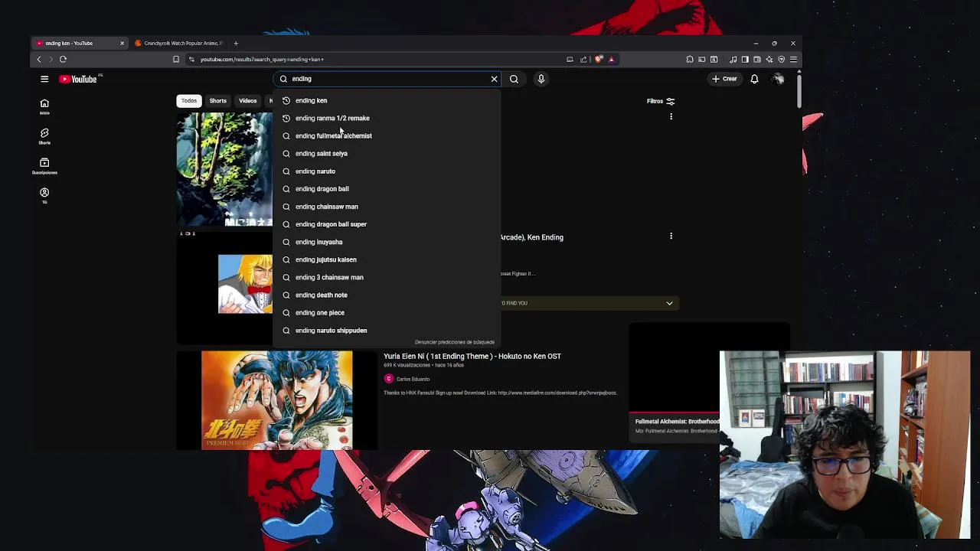Screen dimensions: 980x551
Task: Open the Yuria Eien Ni video title
Action: 472,356
